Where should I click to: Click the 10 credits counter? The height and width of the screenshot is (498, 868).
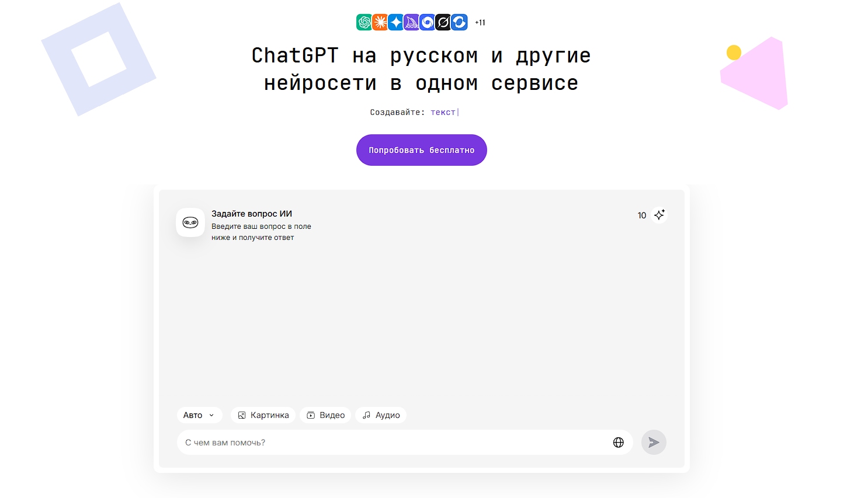coord(642,215)
